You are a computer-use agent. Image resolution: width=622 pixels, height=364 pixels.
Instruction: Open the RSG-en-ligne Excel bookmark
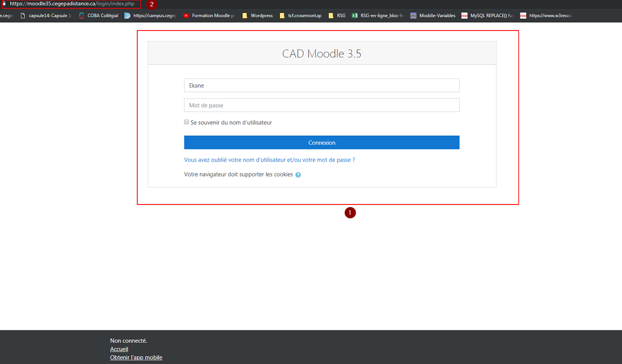pos(377,16)
